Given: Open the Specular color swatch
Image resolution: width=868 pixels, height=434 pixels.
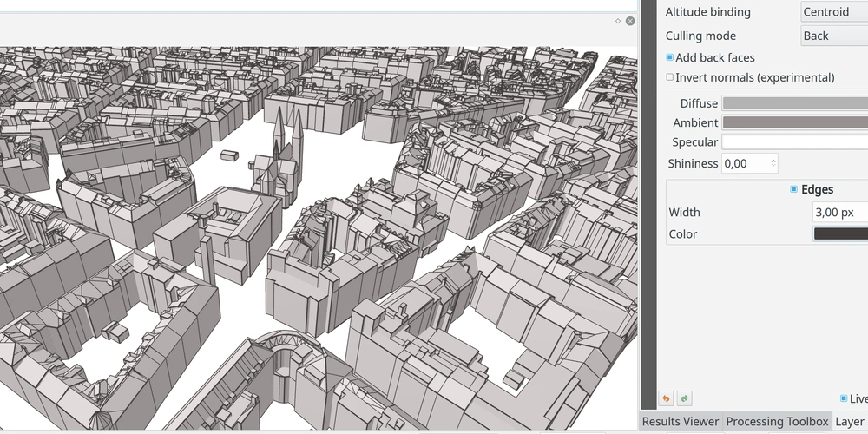Looking at the screenshot, I should 795,141.
